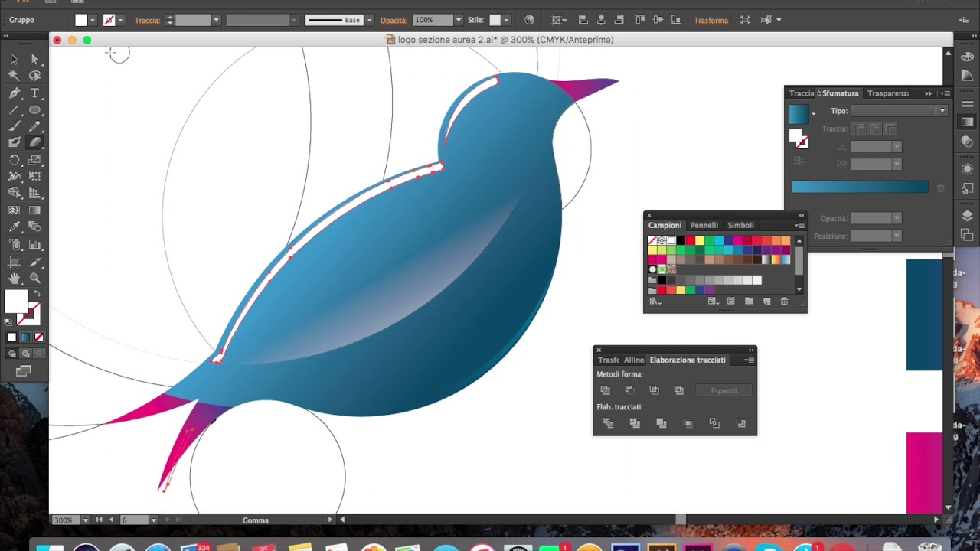
Task: Create a new swatch in Campioni
Action: (766, 302)
